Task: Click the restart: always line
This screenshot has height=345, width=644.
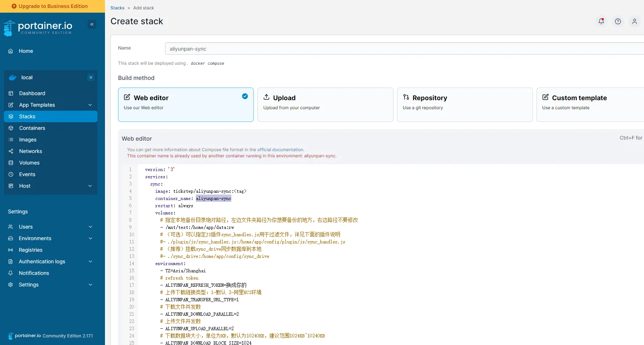Action: 174,206
